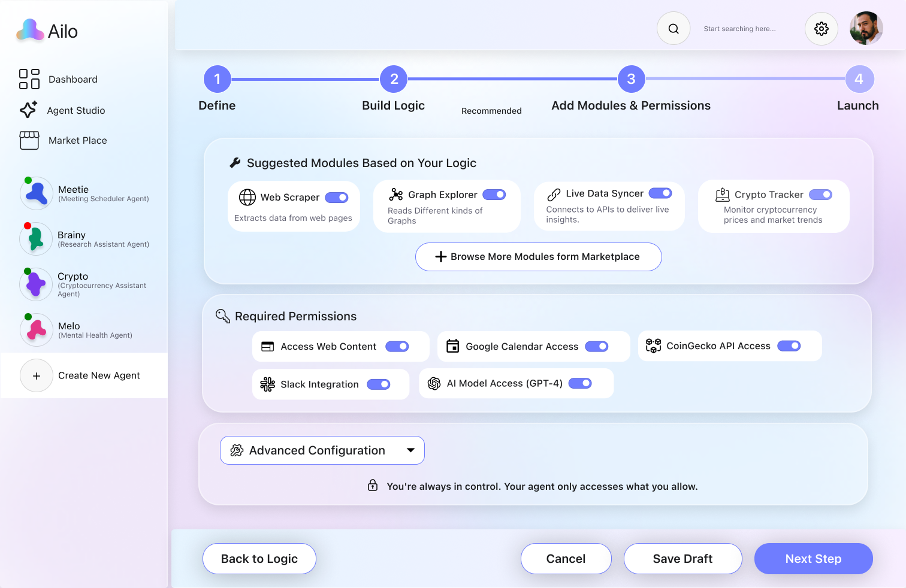Click the Next Step button
This screenshot has height=588, width=906.
[813, 559]
